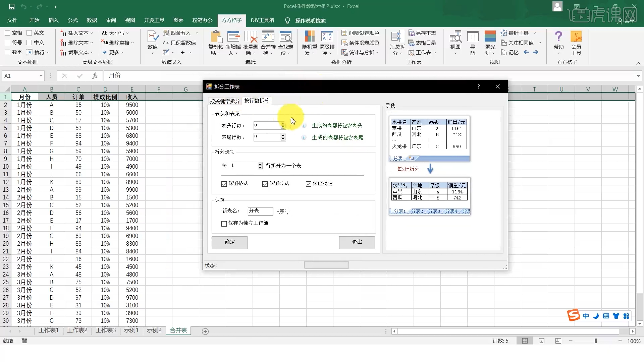Uncheck the 保留公式 checkbox
This screenshot has width=644, height=362.
click(265, 184)
